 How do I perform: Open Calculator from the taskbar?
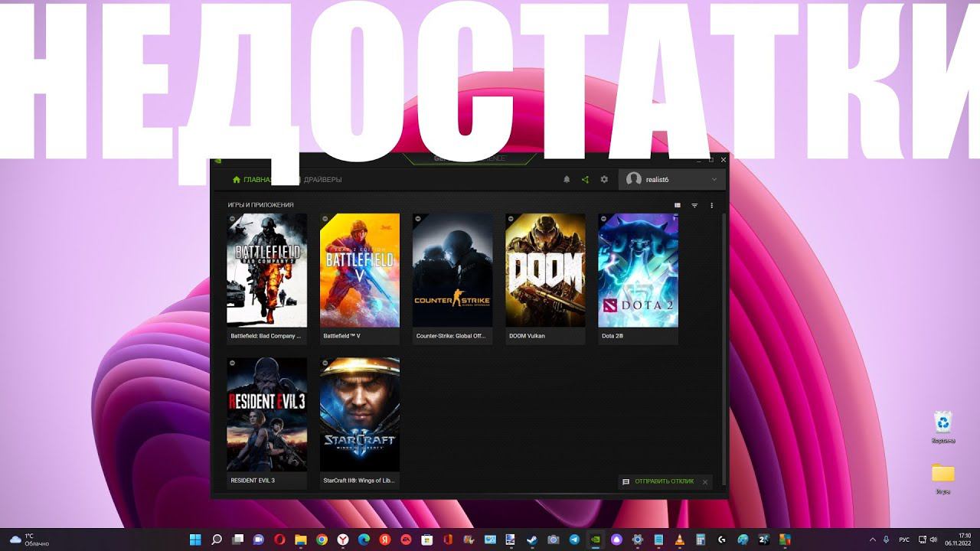(701, 540)
